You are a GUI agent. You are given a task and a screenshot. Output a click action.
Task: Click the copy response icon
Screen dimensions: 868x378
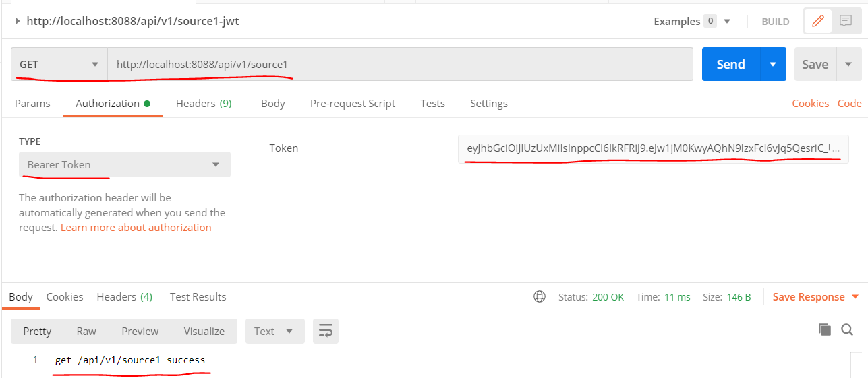coord(824,329)
